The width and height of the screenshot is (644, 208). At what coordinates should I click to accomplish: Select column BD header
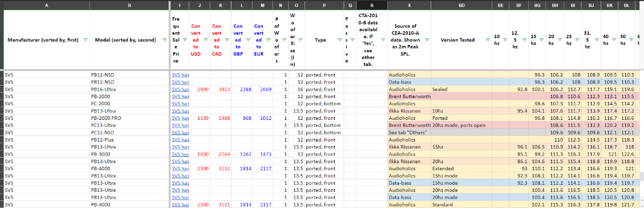point(461,5)
